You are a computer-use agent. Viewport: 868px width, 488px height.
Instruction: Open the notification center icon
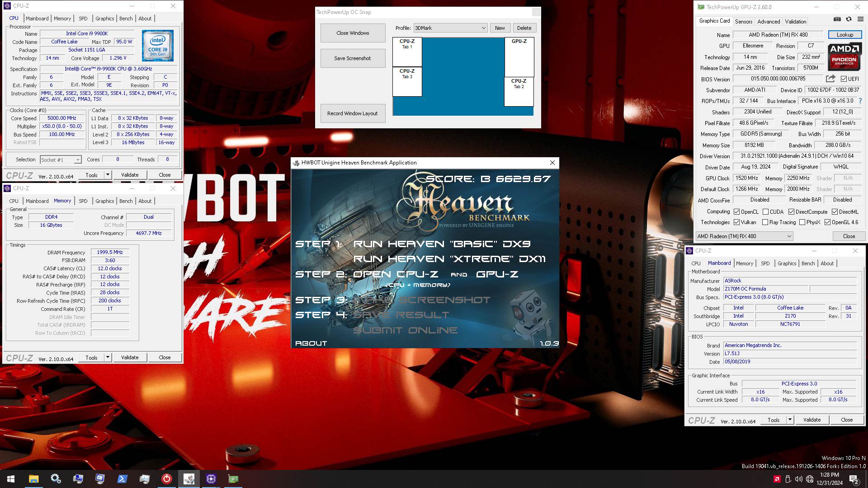[854, 479]
